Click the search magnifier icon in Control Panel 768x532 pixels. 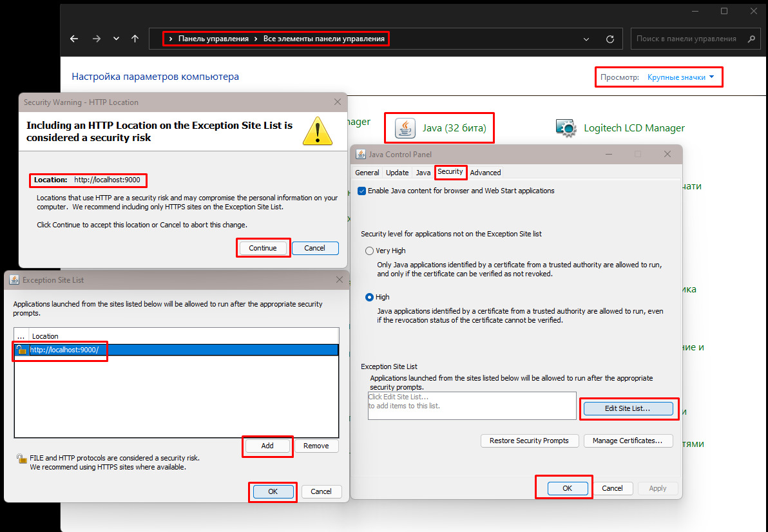click(x=751, y=39)
